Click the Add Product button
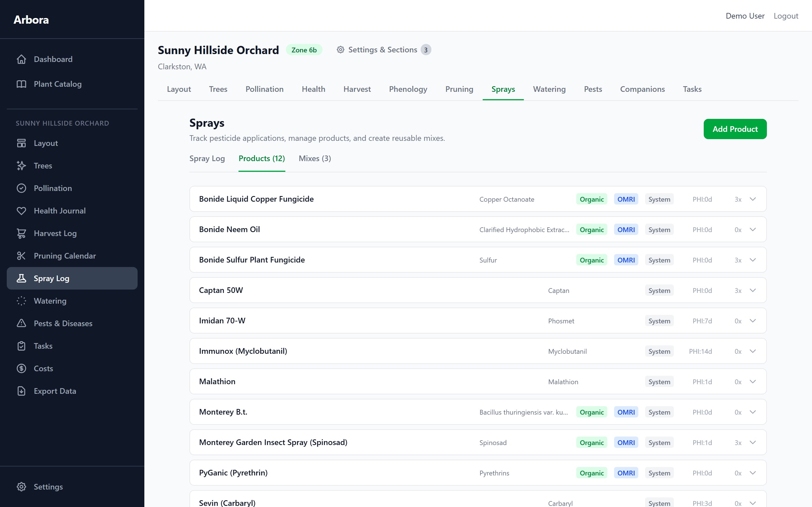The height and width of the screenshot is (507, 812). click(735, 129)
